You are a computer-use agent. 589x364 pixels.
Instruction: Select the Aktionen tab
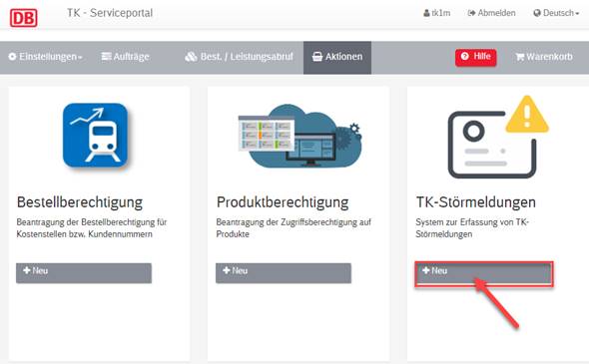coord(337,57)
